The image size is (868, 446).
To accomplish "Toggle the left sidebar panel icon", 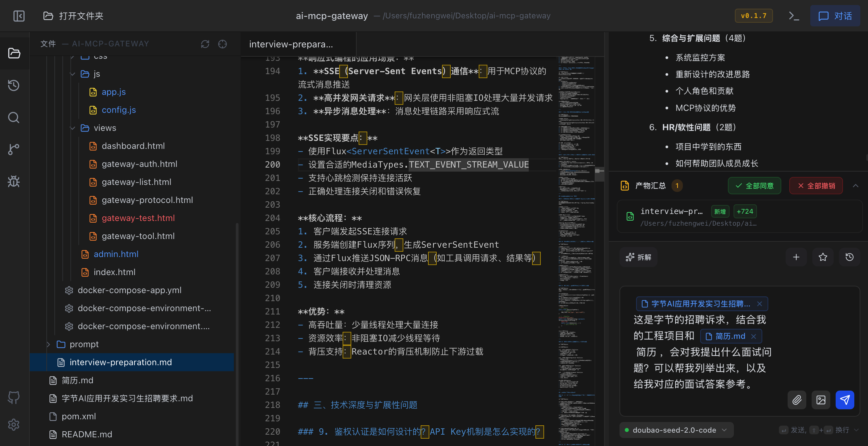I will pyautogui.click(x=19, y=16).
